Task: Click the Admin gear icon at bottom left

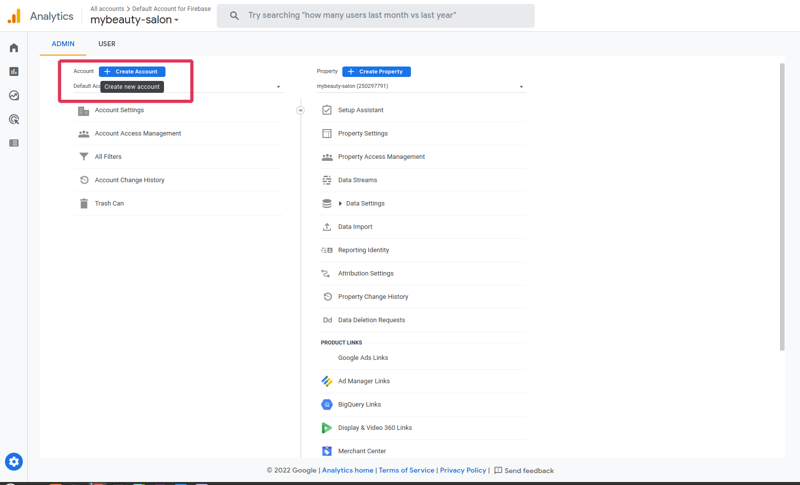Action: tap(14, 462)
